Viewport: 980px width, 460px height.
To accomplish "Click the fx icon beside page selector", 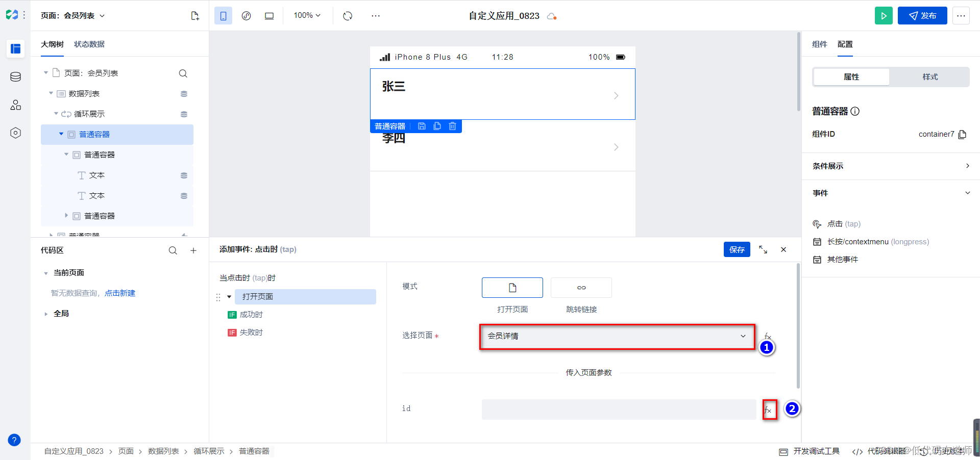I will point(768,336).
